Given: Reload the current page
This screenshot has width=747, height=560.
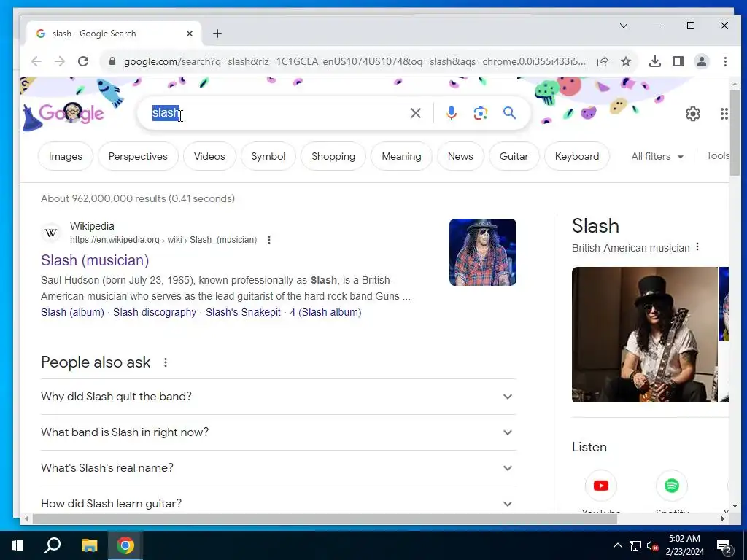Looking at the screenshot, I should tap(83, 61).
